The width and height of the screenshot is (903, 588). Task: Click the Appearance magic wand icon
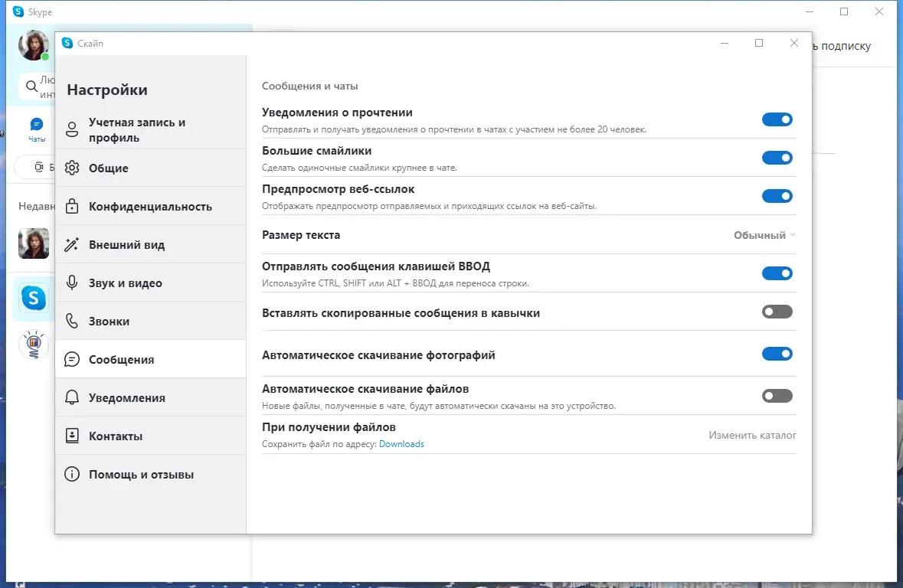pos(72,244)
